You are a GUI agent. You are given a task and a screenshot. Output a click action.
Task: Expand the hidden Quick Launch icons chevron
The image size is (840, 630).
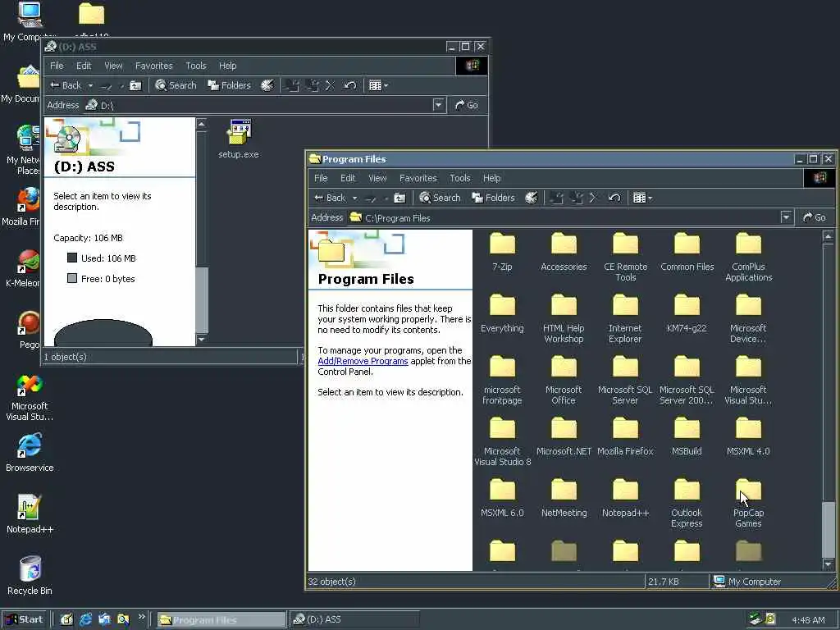click(x=141, y=617)
